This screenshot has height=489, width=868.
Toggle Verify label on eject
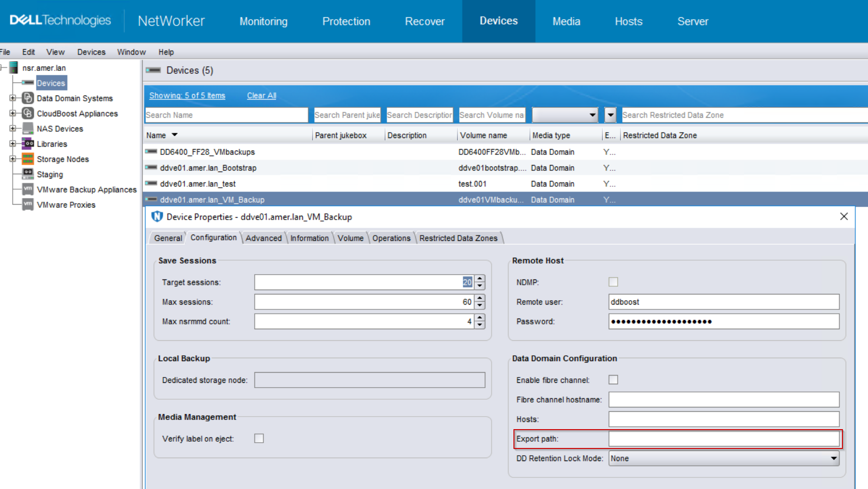point(259,438)
